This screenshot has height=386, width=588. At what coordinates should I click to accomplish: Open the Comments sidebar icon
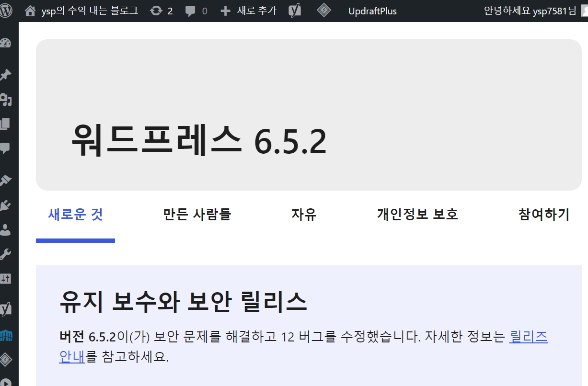tap(5, 148)
